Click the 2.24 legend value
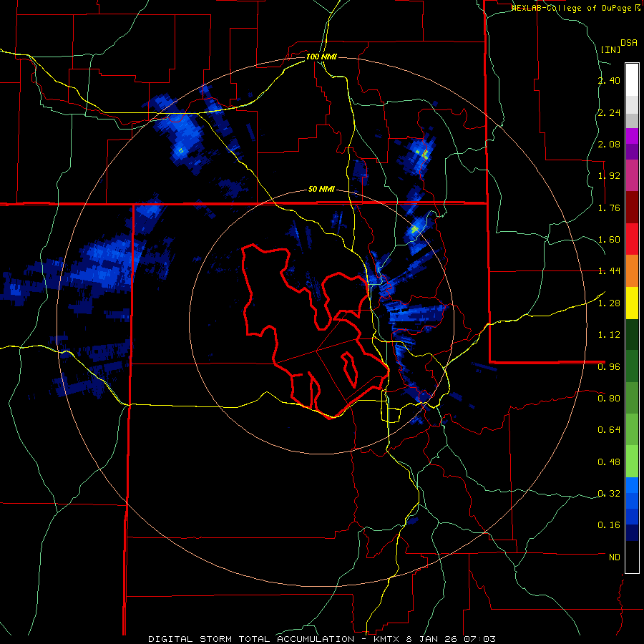Screen dimensions: 644x644 [x=609, y=112]
